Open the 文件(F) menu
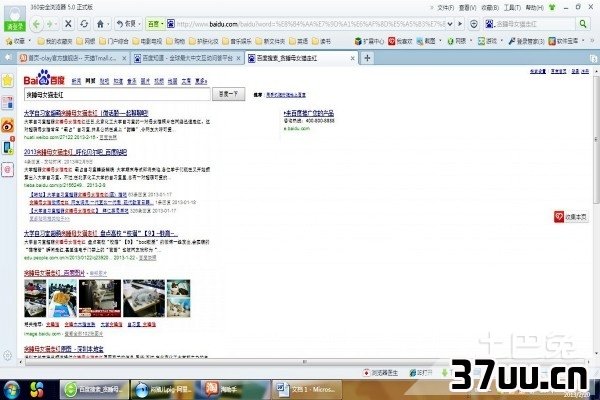The height and width of the screenshot is (400, 600). [445, 8]
